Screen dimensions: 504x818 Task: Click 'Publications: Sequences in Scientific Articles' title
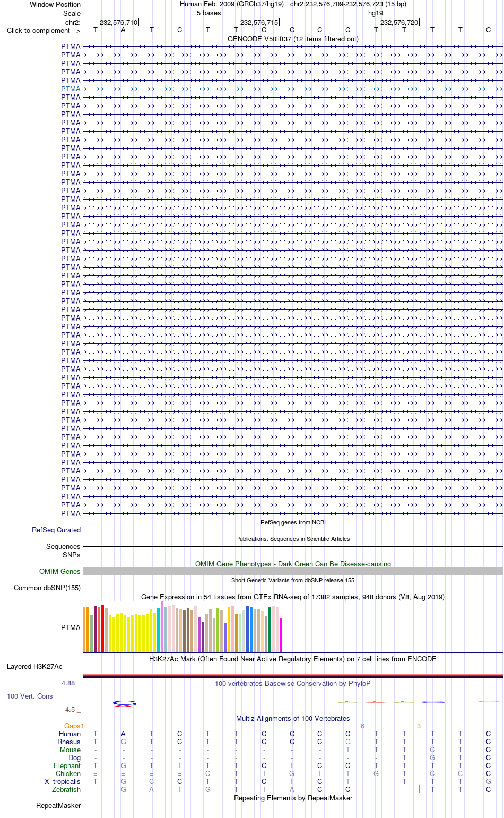pyautogui.click(x=293, y=539)
